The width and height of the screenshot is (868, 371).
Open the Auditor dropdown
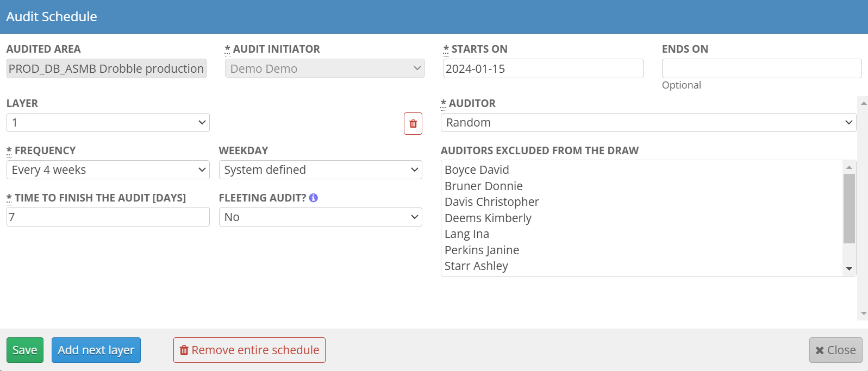pyautogui.click(x=648, y=123)
